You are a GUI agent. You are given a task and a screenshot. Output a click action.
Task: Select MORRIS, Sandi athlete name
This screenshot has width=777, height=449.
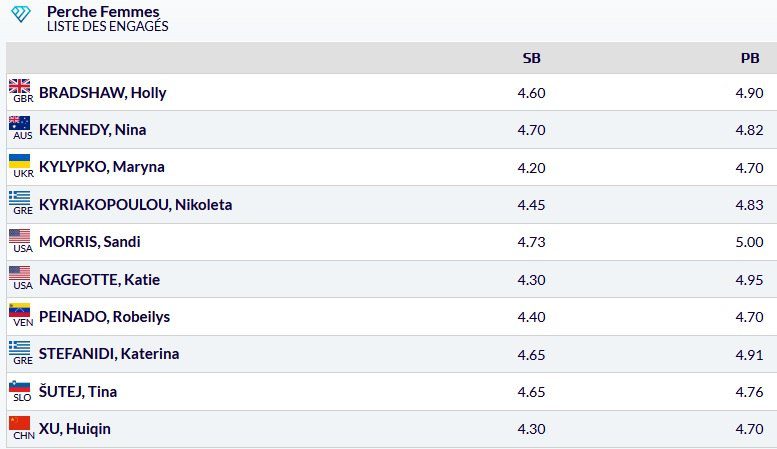tap(89, 242)
